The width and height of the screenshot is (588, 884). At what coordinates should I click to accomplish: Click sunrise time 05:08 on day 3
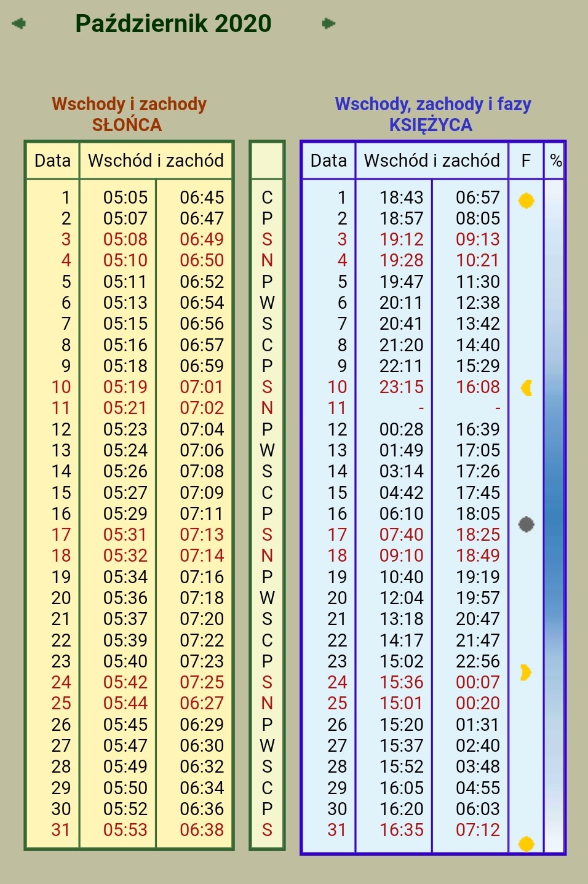[x=125, y=239]
